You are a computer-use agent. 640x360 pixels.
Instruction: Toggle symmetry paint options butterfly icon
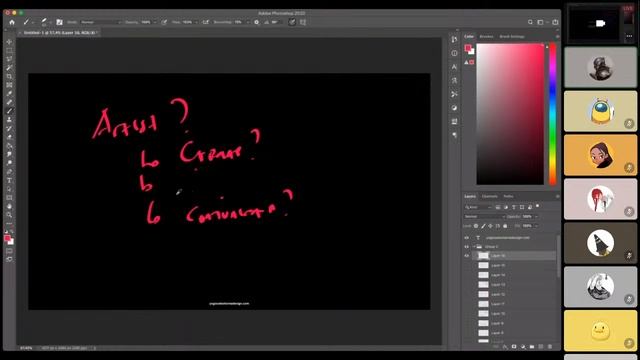click(x=303, y=22)
